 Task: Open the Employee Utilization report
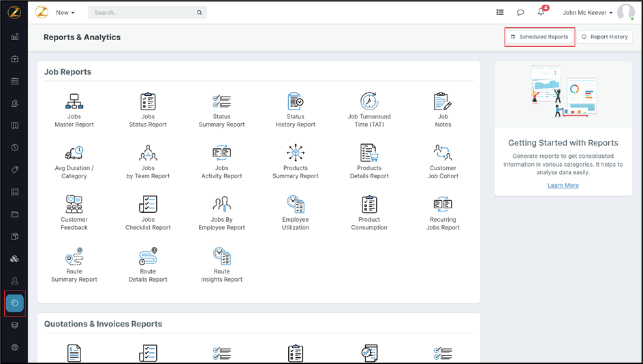(x=295, y=214)
